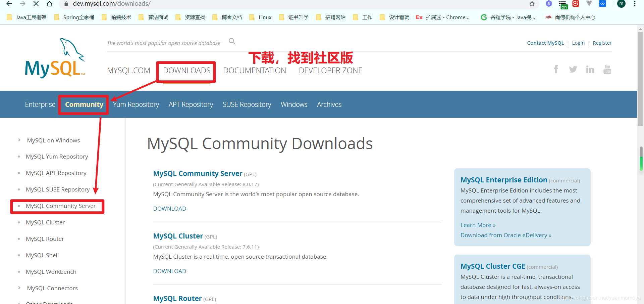Click the Login link
Image resolution: width=644 pixels, height=304 pixels.
(578, 43)
